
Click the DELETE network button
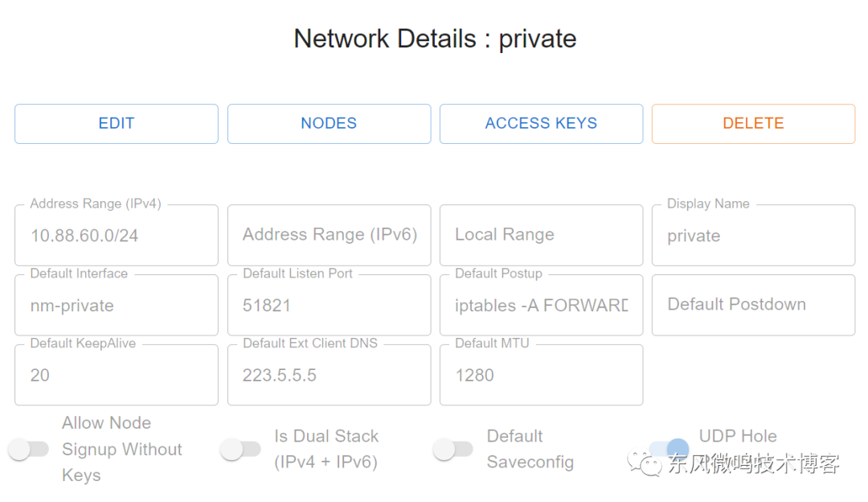point(753,124)
